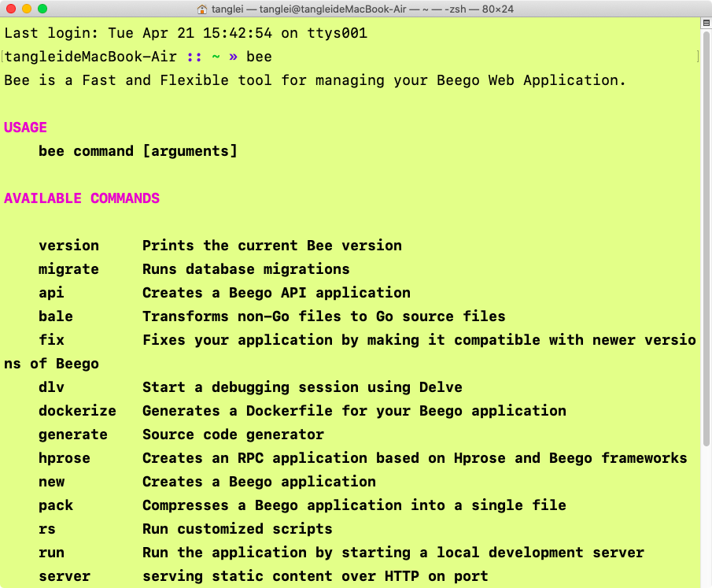
Task: Click the wrapped 'ns of Beego' line
Action: (51, 364)
